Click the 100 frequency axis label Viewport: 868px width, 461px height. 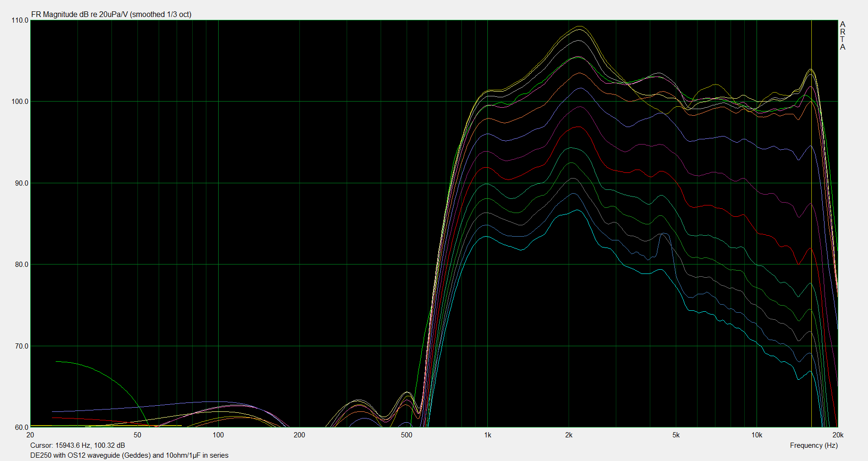(218, 435)
